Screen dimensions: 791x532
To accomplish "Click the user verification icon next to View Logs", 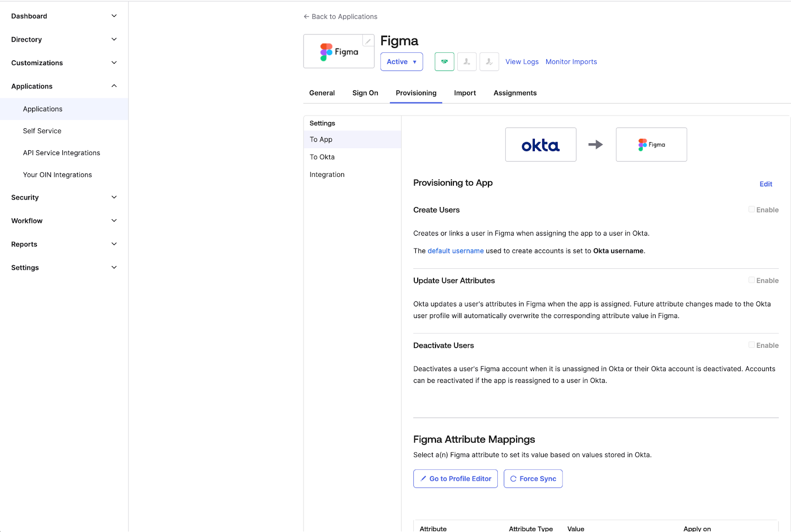I will 489,61.
